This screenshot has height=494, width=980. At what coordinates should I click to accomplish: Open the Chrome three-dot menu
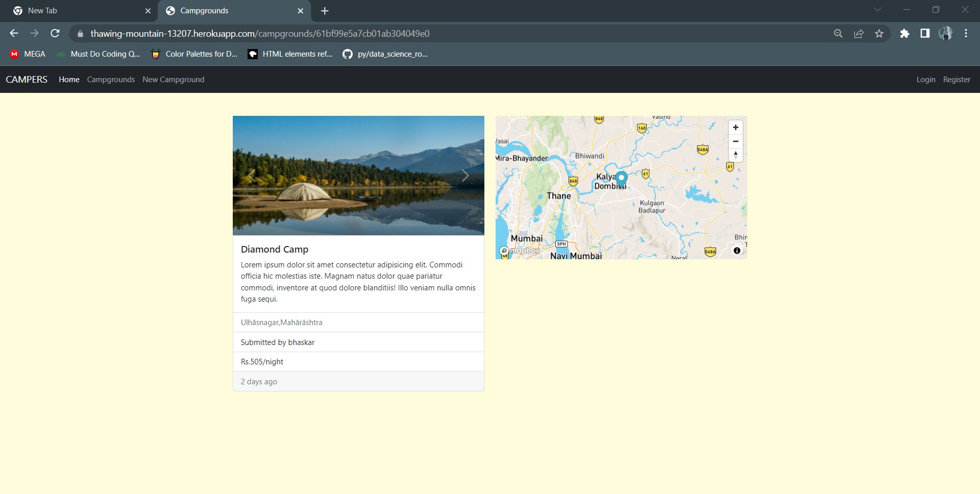click(966, 33)
